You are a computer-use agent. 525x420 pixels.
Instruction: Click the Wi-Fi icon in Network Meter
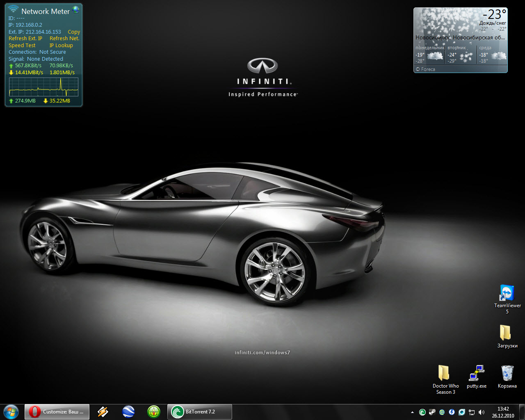click(14, 9)
